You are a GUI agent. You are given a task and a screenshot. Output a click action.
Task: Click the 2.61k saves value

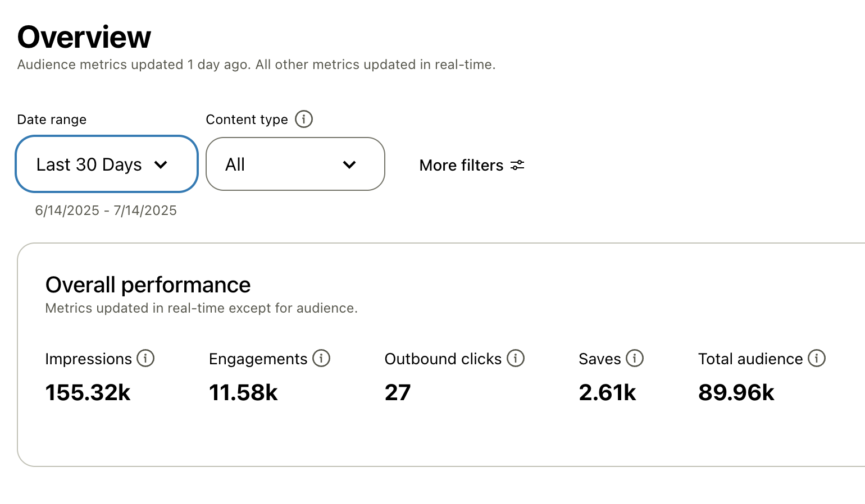[x=607, y=392]
